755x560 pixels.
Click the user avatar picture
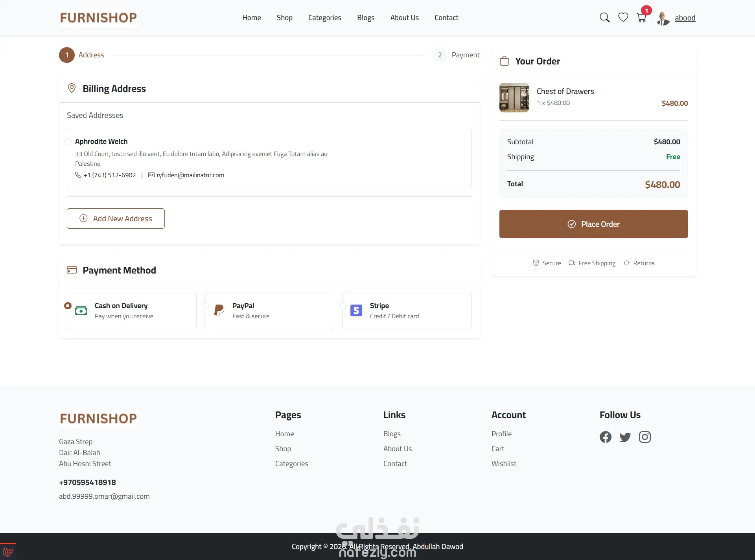click(663, 18)
